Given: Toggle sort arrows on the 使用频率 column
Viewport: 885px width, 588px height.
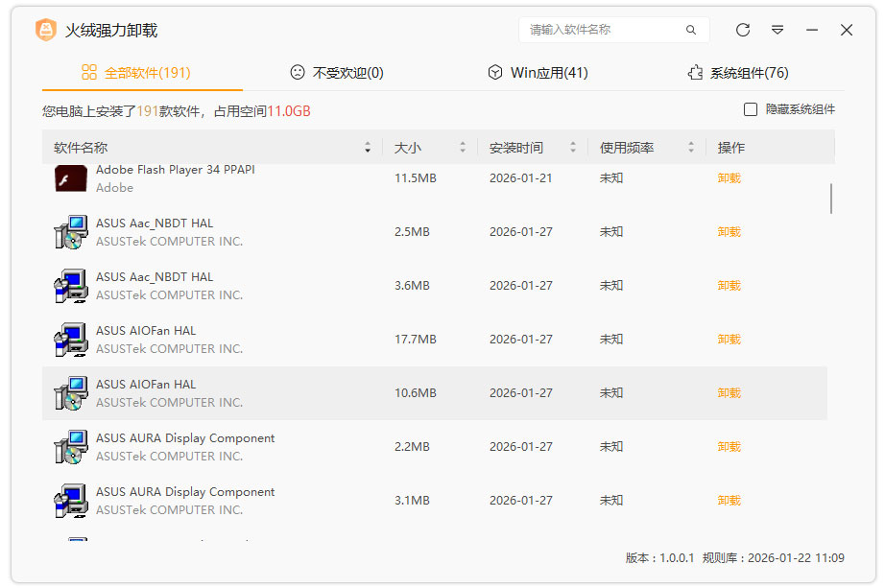Looking at the screenshot, I should click(x=691, y=148).
